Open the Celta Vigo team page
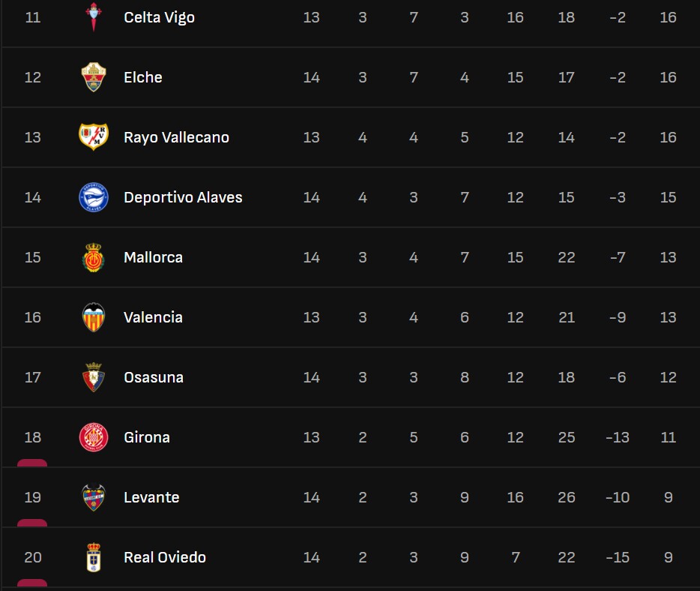Image resolution: width=700 pixels, height=591 pixels. [159, 17]
